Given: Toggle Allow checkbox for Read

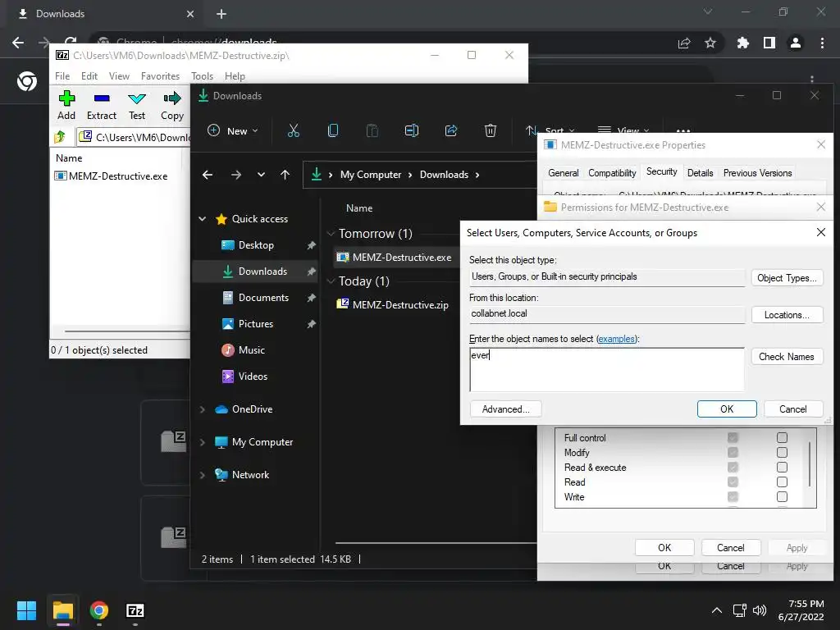Looking at the screenshot, I should tap(733, 482).
